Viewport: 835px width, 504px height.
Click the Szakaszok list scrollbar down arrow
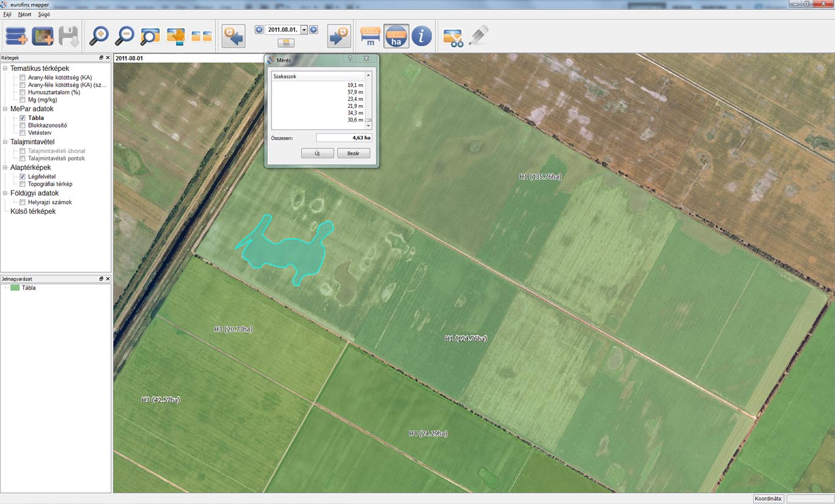point(368,125)
